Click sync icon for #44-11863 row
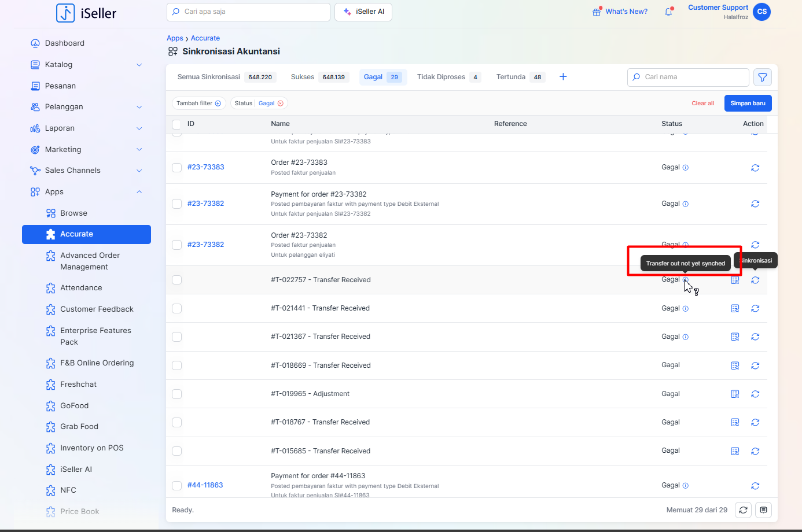Viewport: 802px width, 532px height. point(755,486)
